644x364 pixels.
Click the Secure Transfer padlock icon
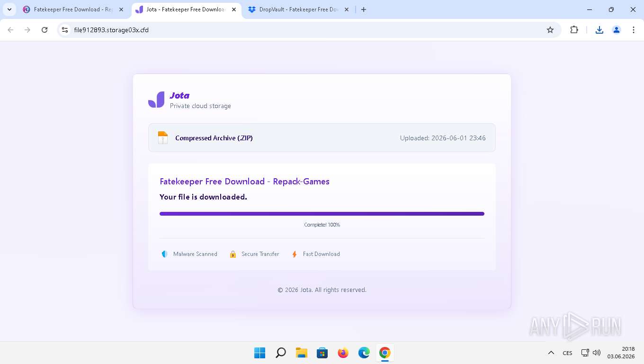(233, 254)
